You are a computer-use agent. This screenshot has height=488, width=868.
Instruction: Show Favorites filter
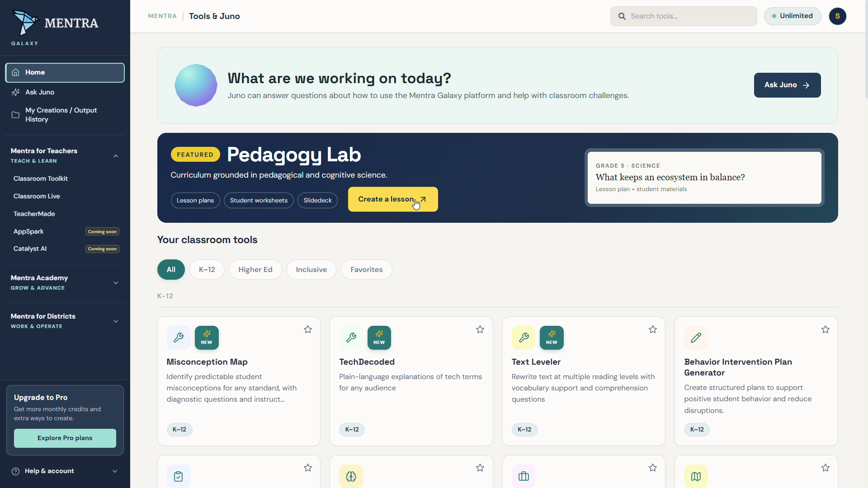367,270
